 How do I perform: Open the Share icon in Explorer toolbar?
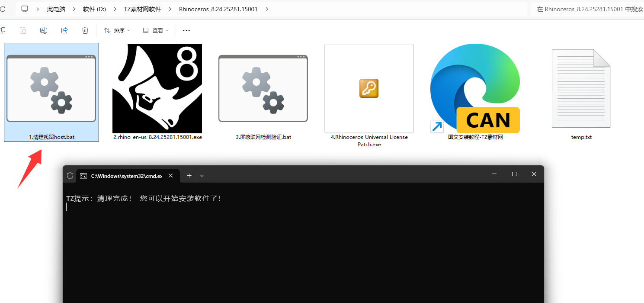click(64, 30)
